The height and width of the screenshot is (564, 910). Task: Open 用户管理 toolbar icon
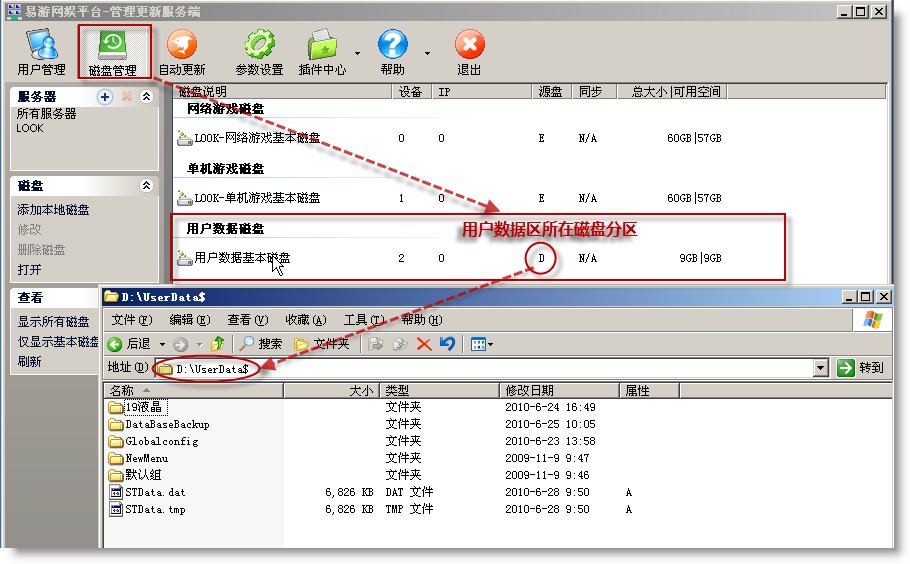pyautogui.click(x=42, y=52)
